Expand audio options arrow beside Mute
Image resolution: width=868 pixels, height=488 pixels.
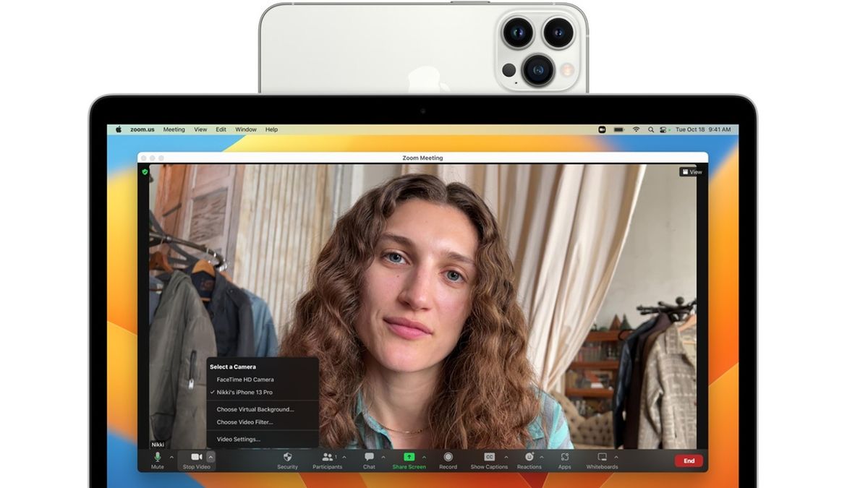tap(171, 457)
